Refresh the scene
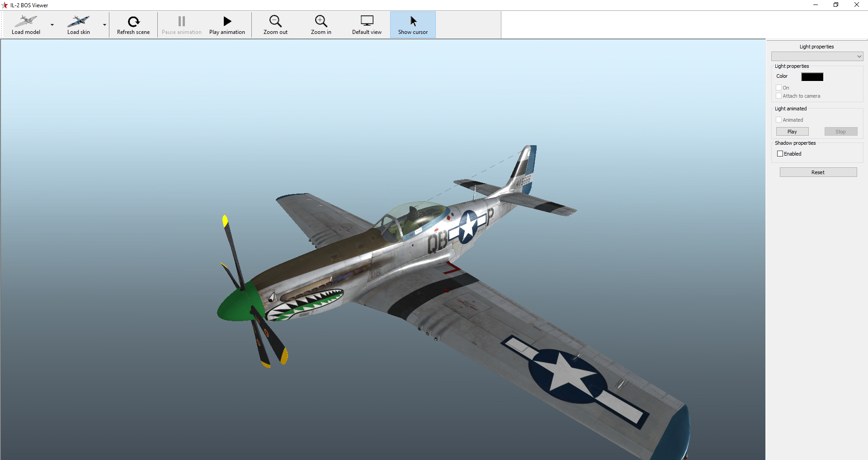Viewport: 868px width, 460px height. click(x=133, y=25)
